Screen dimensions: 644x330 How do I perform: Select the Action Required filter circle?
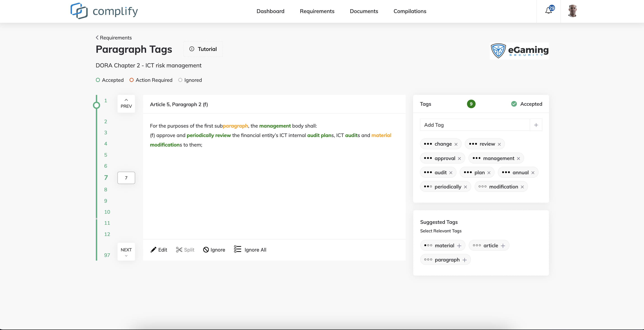tap(131, 80)
